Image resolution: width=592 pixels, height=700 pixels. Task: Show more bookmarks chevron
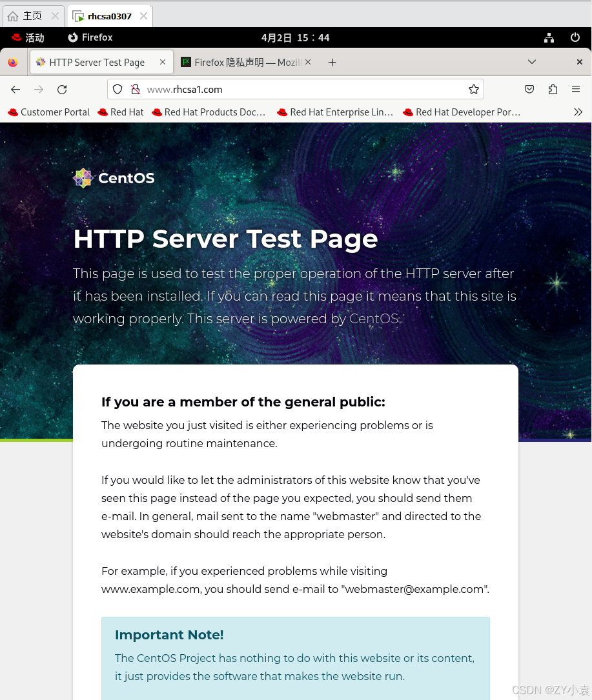578,112
